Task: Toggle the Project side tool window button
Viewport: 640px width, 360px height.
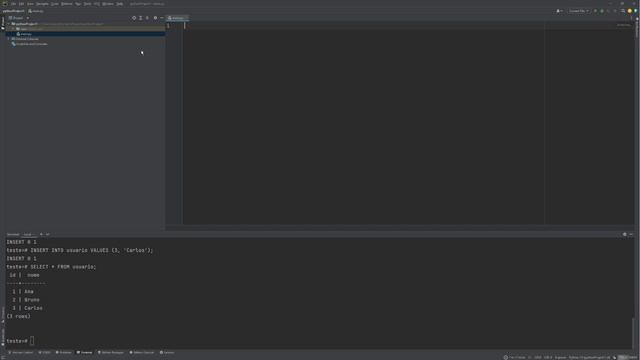Action: tap(2, 23)
